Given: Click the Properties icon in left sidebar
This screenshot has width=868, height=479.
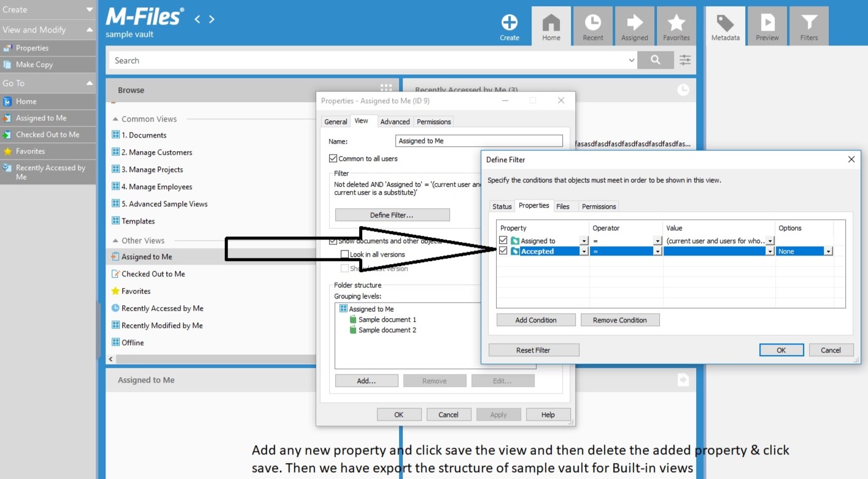Looking at the screenshot, I should (x=7, y=48).
